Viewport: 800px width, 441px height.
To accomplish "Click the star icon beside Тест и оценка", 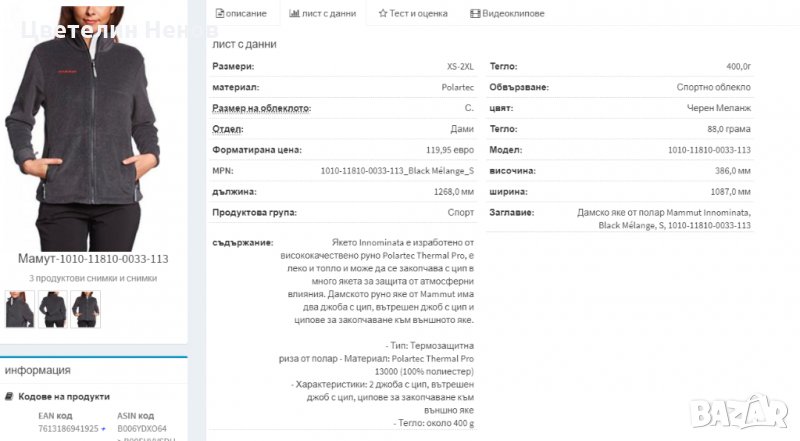I will [383, 13].
